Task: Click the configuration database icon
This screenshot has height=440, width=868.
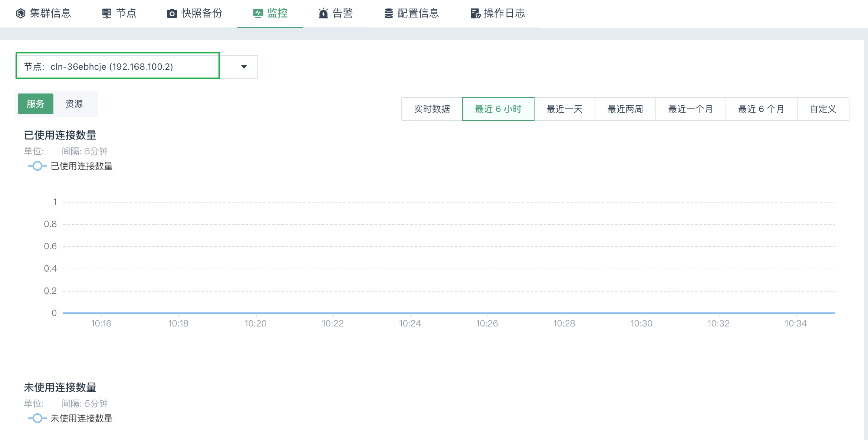Action: 388,13
